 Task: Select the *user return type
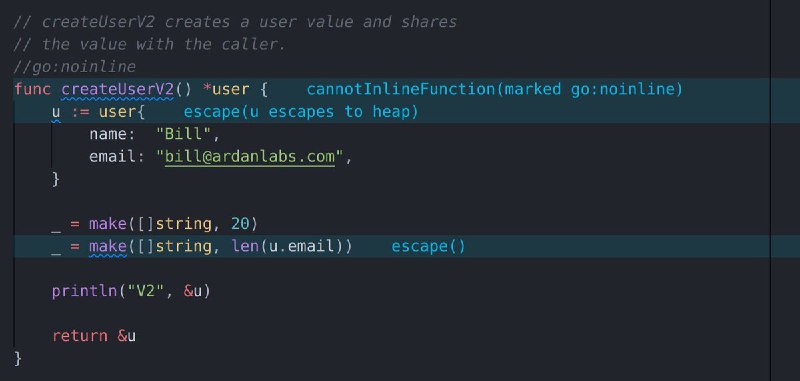[x=226, y=89]
